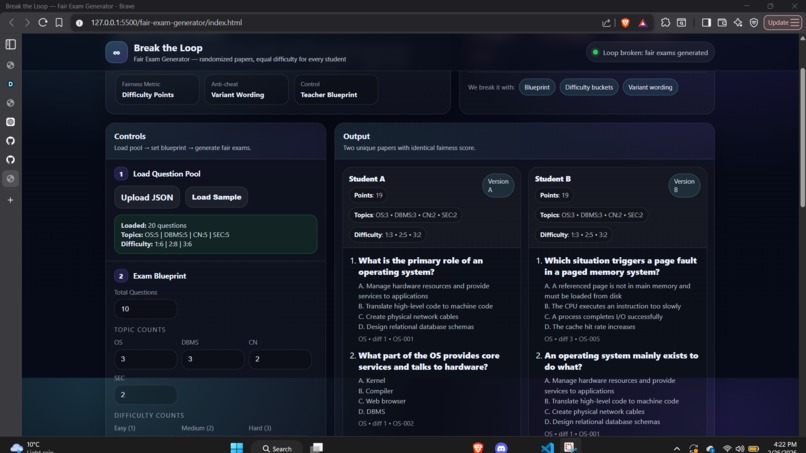Click the Control Teacher Blueprint card
The image size is (806, 453).
pos(336,89)
